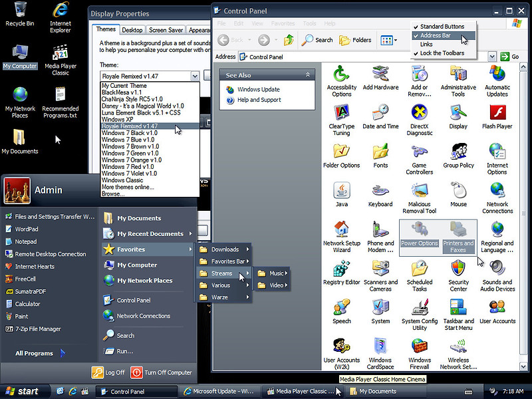The image size is (532, 399).
Task: Open Registry Editor icon
Action: (x=341, y=273)
